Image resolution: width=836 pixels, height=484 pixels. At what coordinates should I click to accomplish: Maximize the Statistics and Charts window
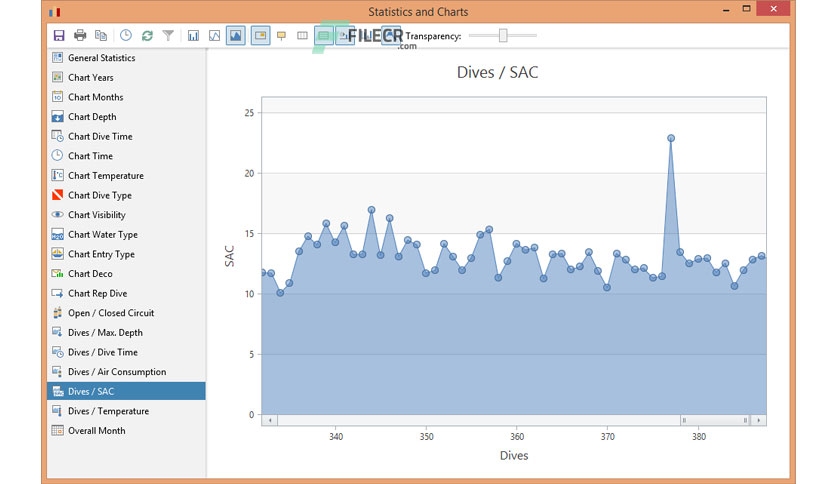pyautogui.click(x=746, y=9)
